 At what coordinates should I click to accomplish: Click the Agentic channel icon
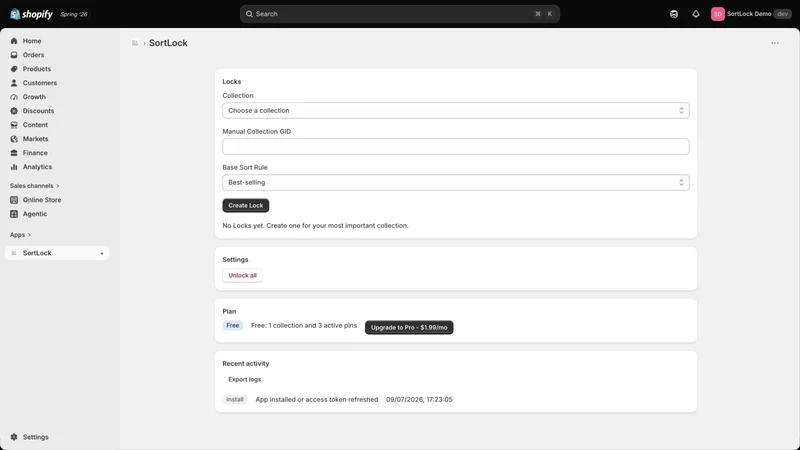click(14, 214)
